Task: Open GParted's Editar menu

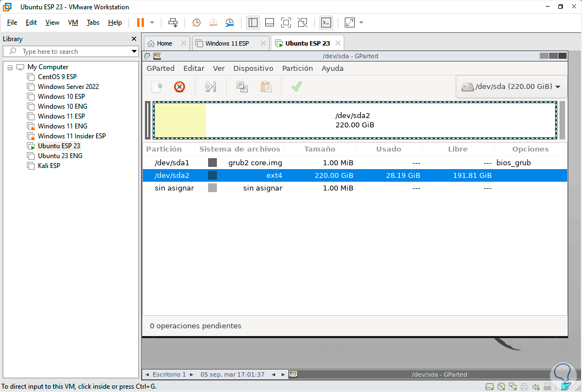Action: point(194,68)
